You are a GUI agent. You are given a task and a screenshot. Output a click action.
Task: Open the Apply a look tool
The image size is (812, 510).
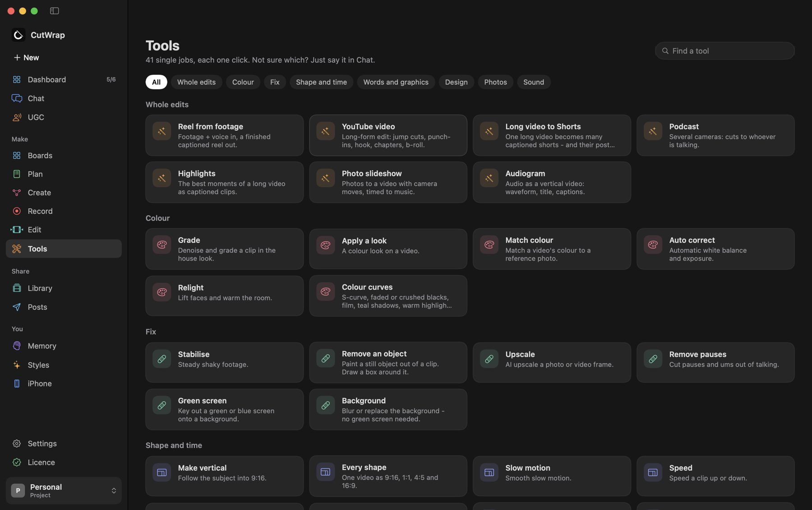pos(388,249)
